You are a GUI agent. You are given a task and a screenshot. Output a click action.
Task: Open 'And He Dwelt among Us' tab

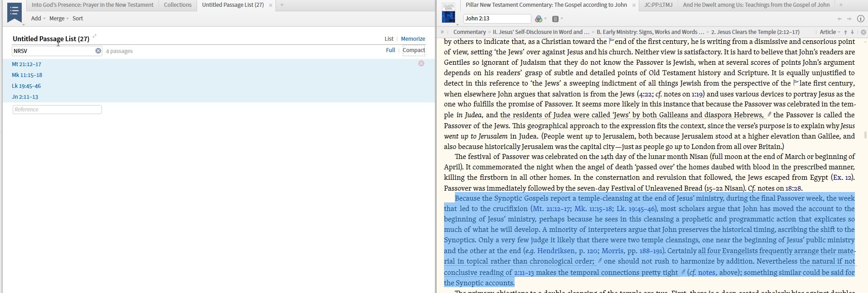(756, 5)
